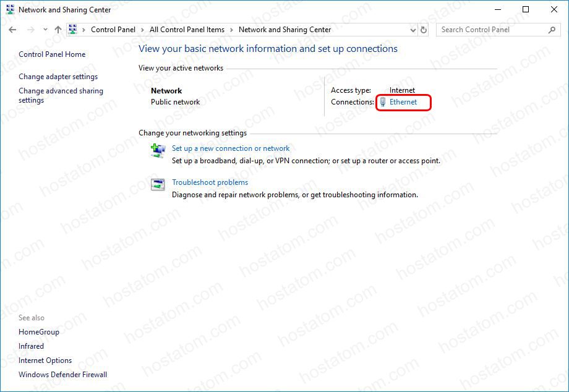Click the Troubleshoot problems icon
This screenshot has width=569, height=392.
coord(156,184)
